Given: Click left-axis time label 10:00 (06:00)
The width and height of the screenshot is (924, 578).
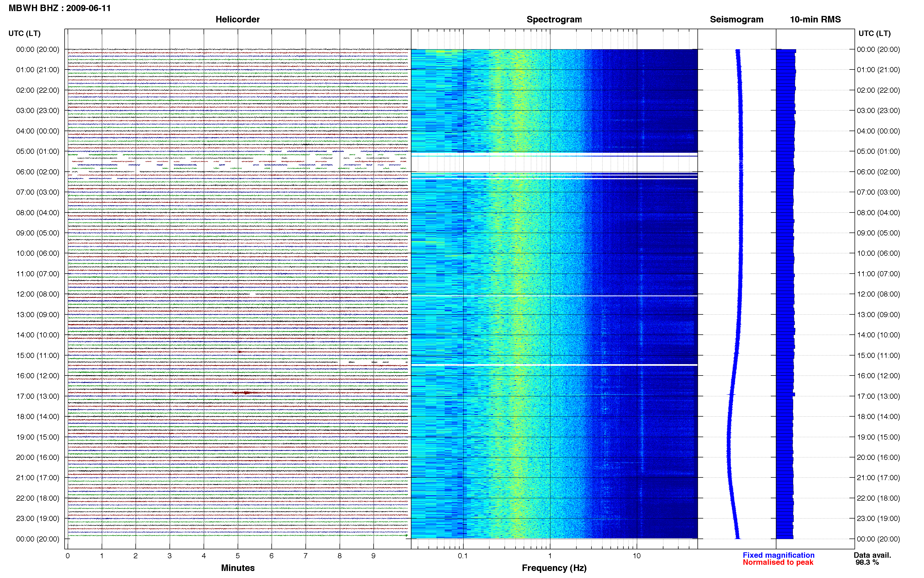Looking at the screenshot, I should 38,253.
